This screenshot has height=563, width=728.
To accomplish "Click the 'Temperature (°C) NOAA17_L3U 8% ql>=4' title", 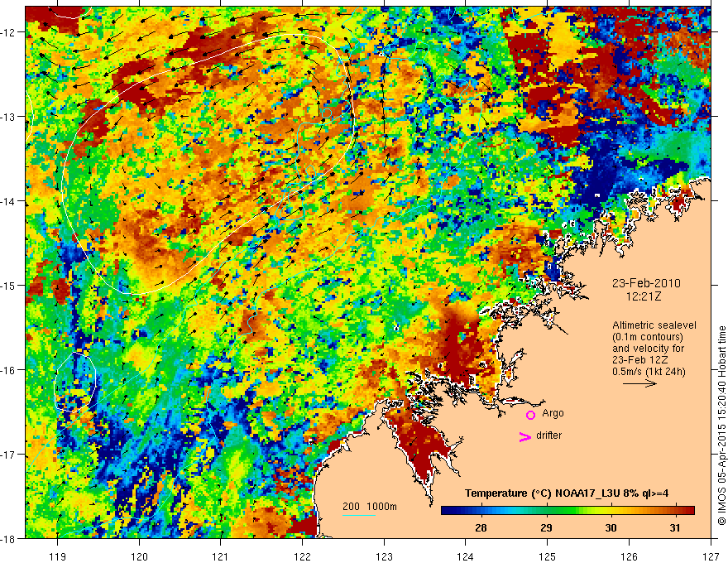I will tap(567, 493).
